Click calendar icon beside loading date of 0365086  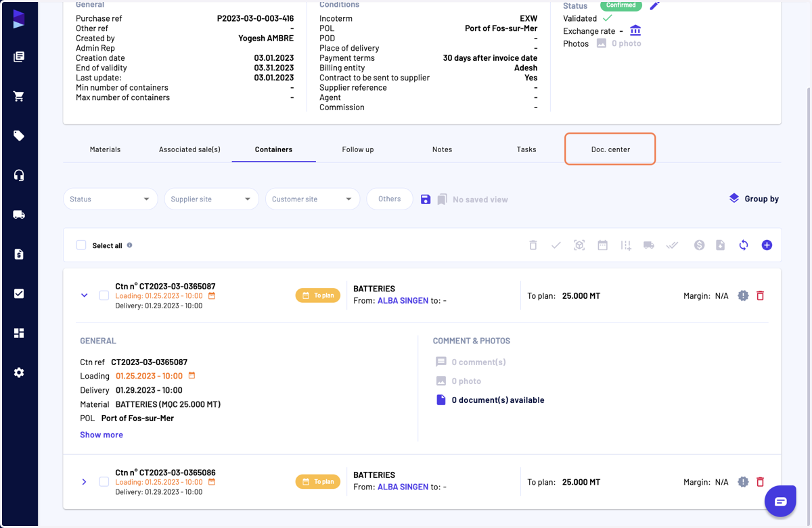coord(212,482)
